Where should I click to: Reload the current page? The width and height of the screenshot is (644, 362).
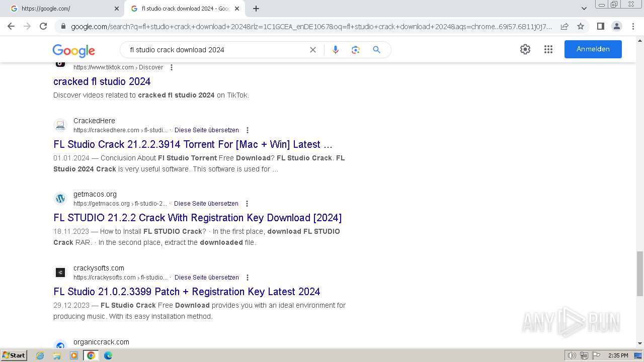tap(43, 26)
